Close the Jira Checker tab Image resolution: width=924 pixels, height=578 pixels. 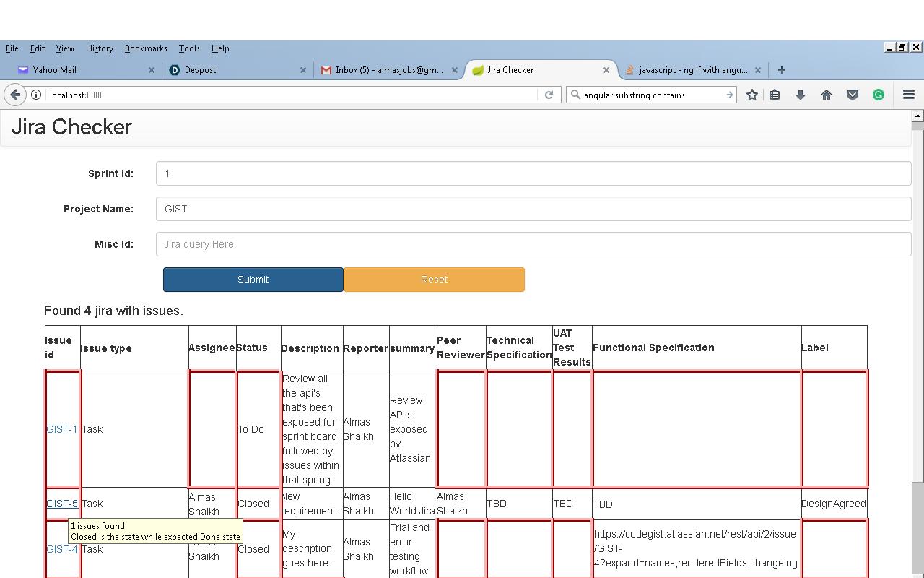coord(606,70)
